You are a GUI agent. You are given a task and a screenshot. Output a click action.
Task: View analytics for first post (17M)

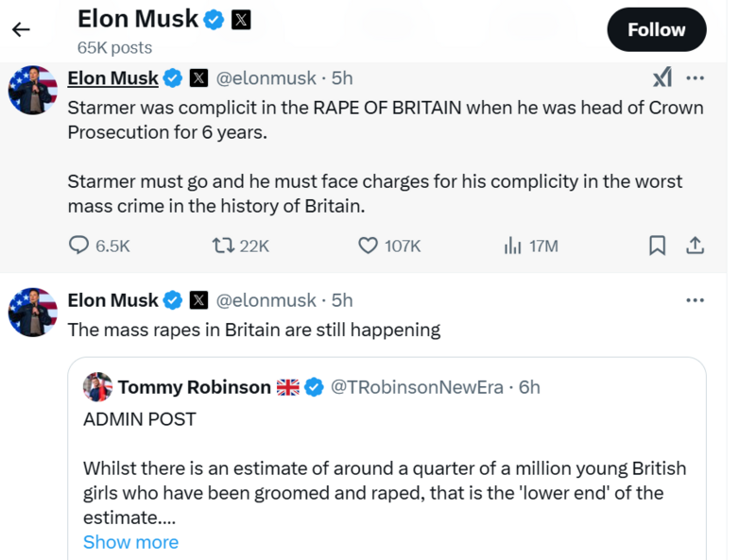pos(513,246)
